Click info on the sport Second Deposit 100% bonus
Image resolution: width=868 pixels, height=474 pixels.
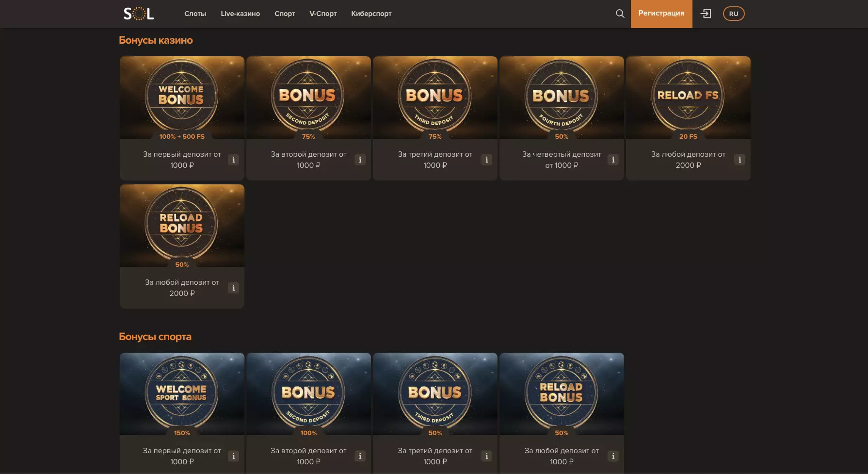(360, 456)
